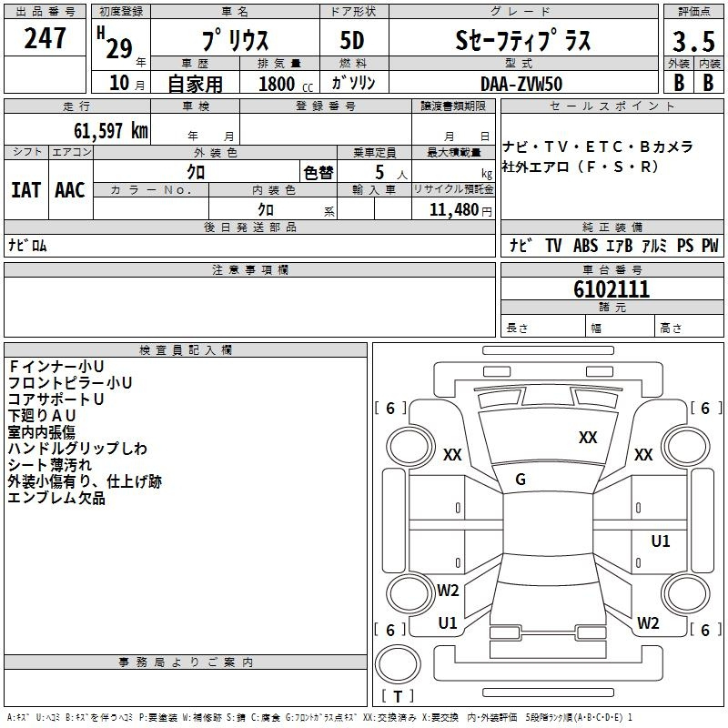Click vehicle history 自家用
The height and width of the screenshot is (728, 728).
click(195, 84)
